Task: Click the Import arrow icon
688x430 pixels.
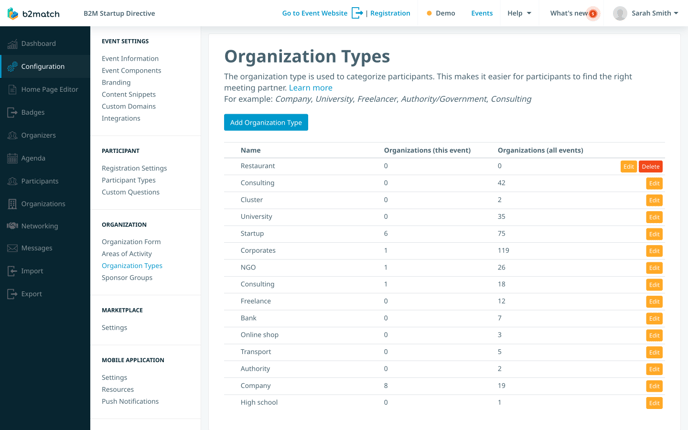Action: [x=12, y=271]
